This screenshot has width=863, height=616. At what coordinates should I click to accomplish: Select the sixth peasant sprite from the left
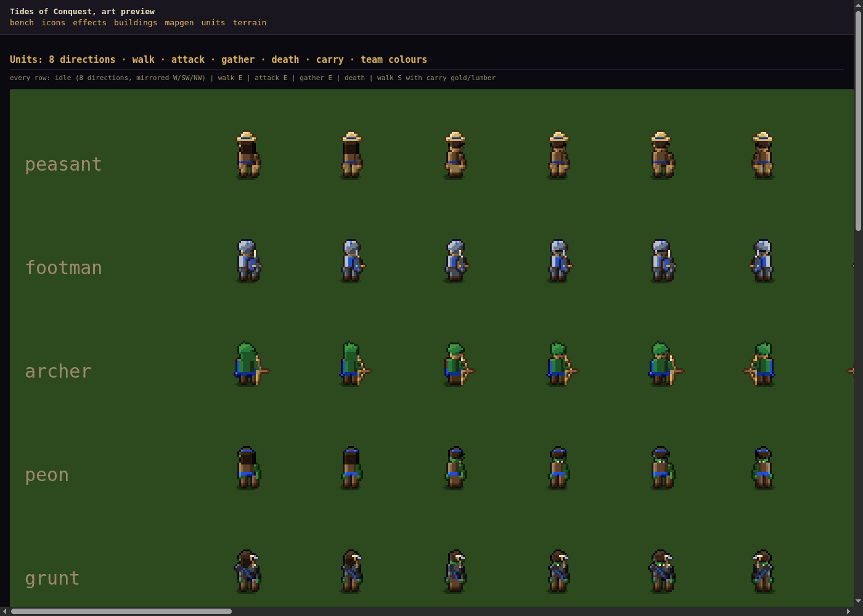763,155
